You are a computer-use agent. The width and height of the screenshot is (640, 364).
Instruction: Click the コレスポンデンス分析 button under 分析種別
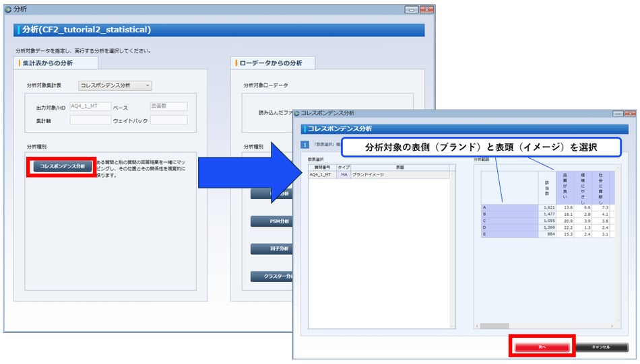pyautogui.click(x=62, y=166)
